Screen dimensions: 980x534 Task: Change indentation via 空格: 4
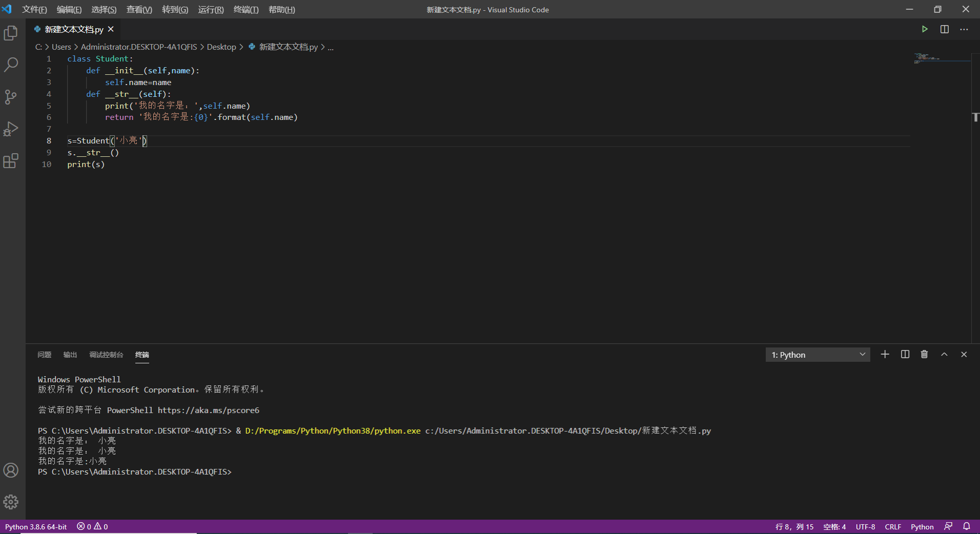[834, 527]
